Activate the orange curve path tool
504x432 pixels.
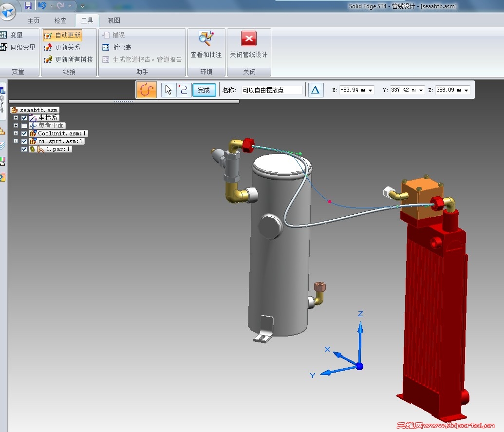tap(147, 90)
